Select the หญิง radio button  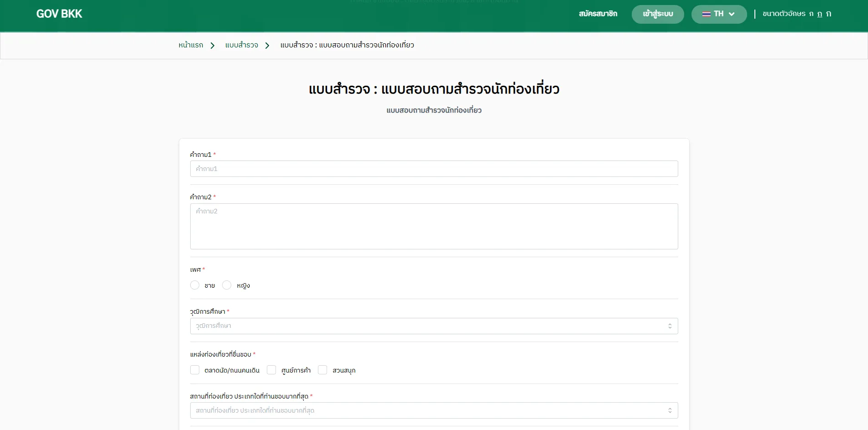(x=227, y=285)
